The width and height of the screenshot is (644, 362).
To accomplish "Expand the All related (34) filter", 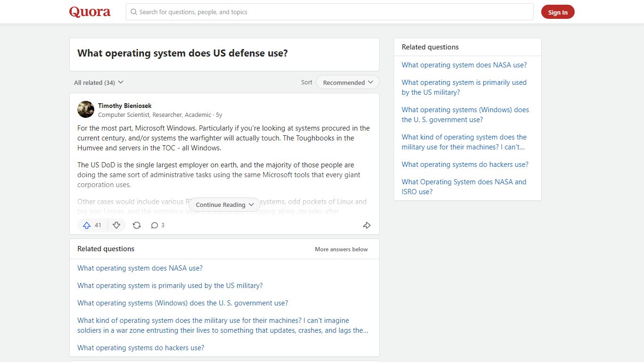I will tap(99, 82).
